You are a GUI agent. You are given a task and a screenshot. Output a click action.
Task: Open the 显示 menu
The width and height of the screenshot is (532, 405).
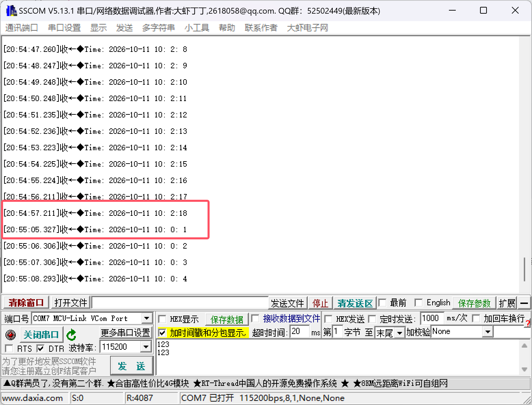[98, 28]
